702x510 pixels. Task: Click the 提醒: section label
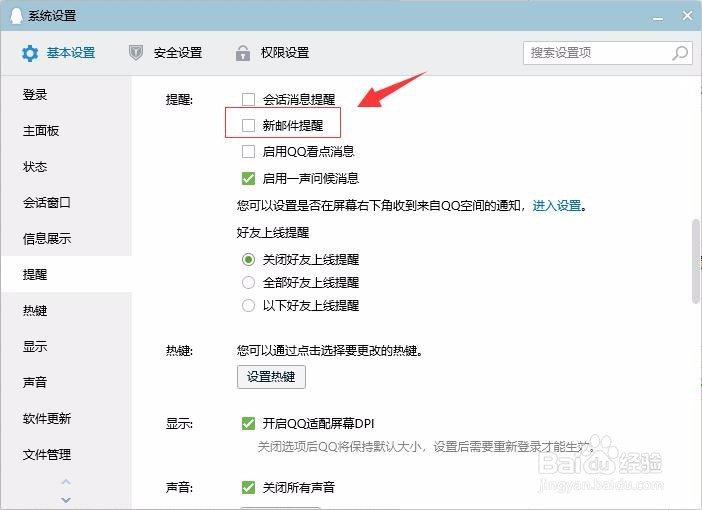179,99
